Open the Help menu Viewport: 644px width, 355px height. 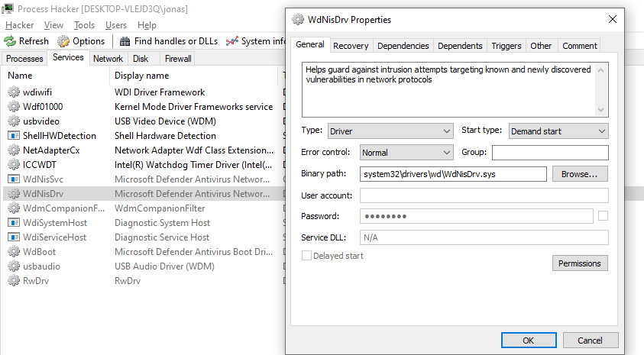click(147, 25)
